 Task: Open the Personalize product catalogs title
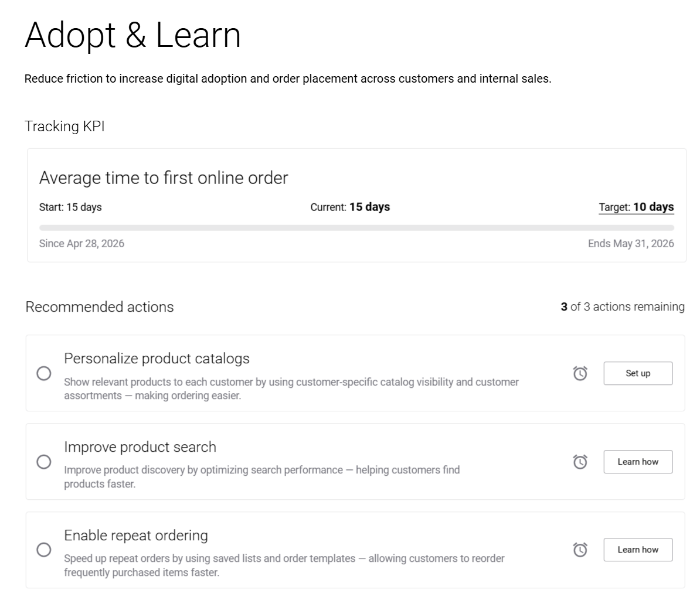tap(157, 359)
